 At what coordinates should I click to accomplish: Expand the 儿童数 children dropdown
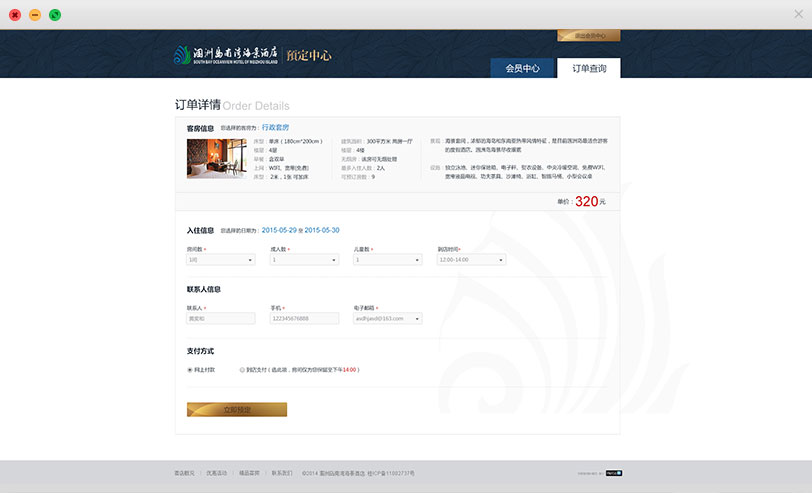[388, 259]
